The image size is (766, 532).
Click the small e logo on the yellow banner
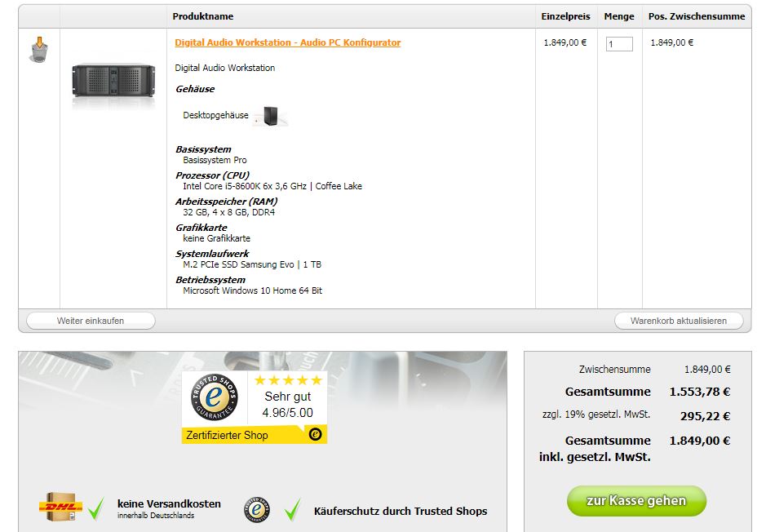316,434
